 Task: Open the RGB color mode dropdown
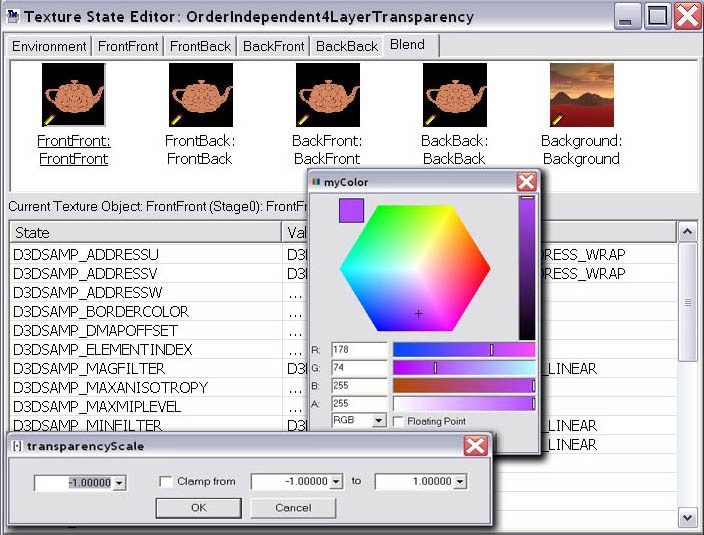[x=378, y=422]
